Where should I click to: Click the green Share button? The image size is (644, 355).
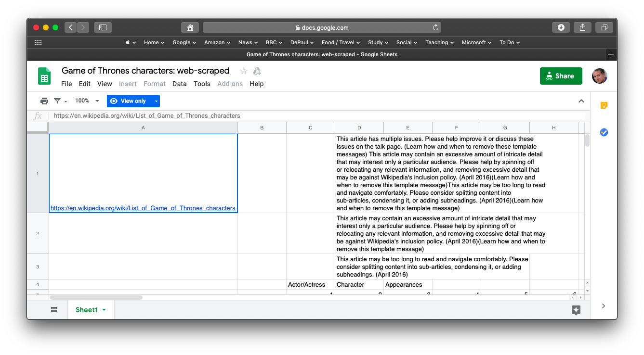click(x=561, y=76)
